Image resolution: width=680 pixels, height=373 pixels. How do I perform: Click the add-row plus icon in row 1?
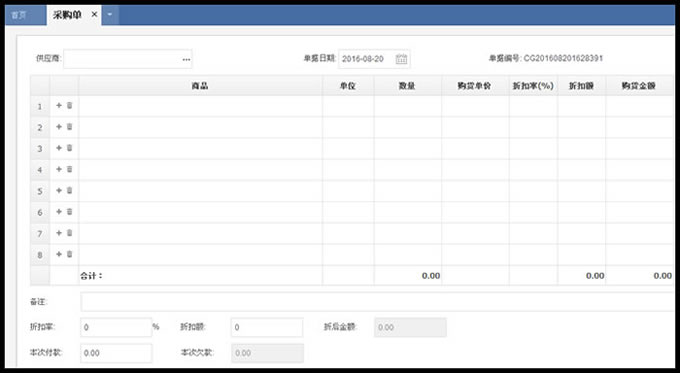[x=59, y=105]
